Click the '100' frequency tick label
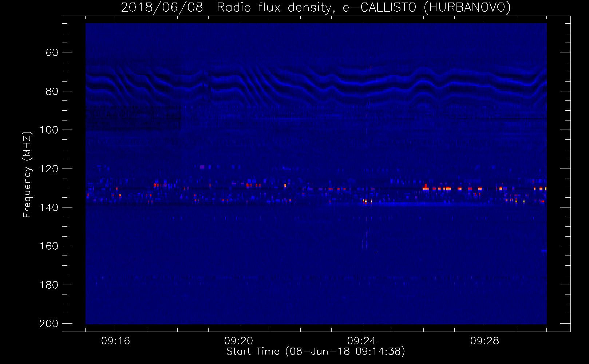This screenshot has height=364, width=589. (49, 130)
